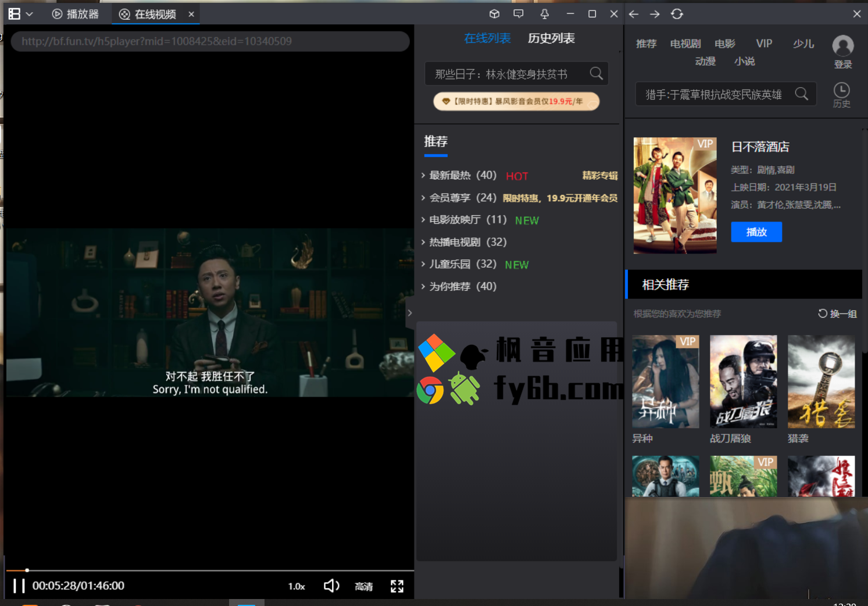This screenshot has width=868, height=606.
Task: Click the 剧情,喜剧 genre text
Action: [x=776, y=170]
